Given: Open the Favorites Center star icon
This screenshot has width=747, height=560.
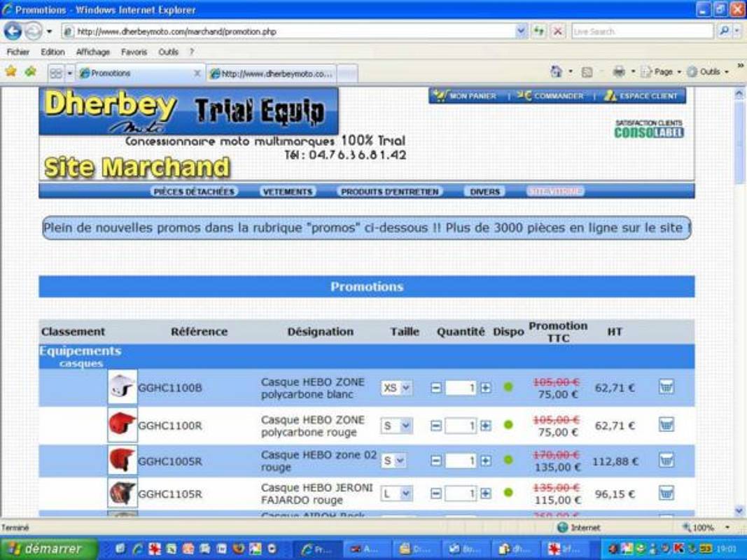Looking at the screenshot, I should pos(11,72).
